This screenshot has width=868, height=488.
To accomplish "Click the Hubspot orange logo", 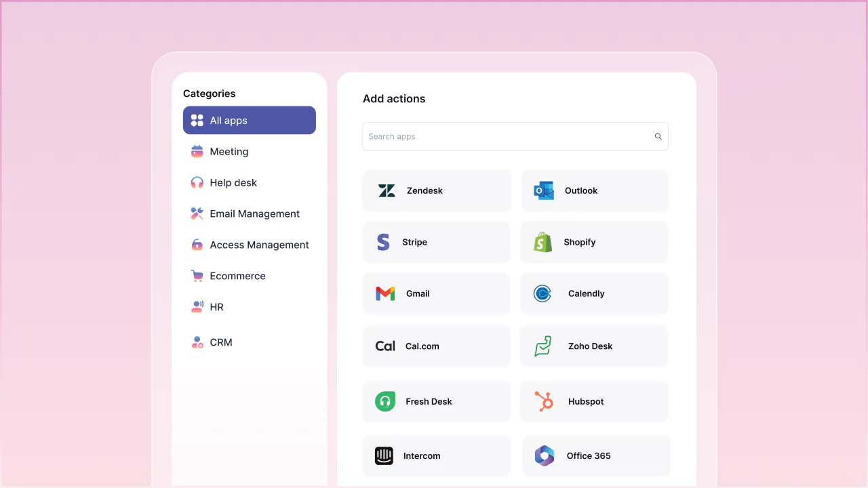I will click(543, 401).
